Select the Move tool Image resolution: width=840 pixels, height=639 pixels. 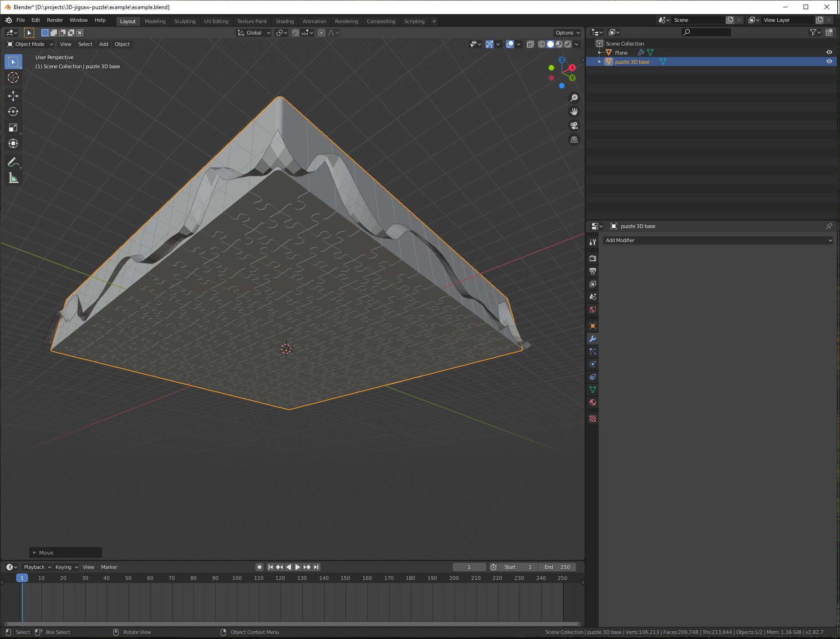13,96
